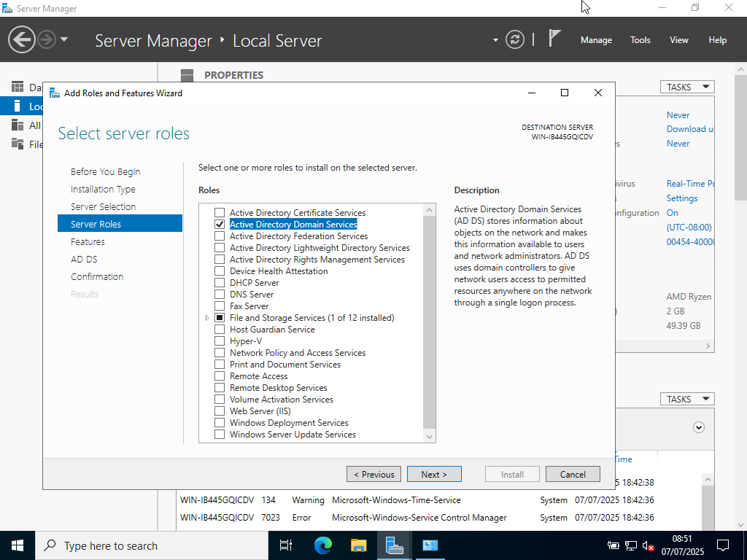Check Active Directory Certificate Services

coord(220,212)
